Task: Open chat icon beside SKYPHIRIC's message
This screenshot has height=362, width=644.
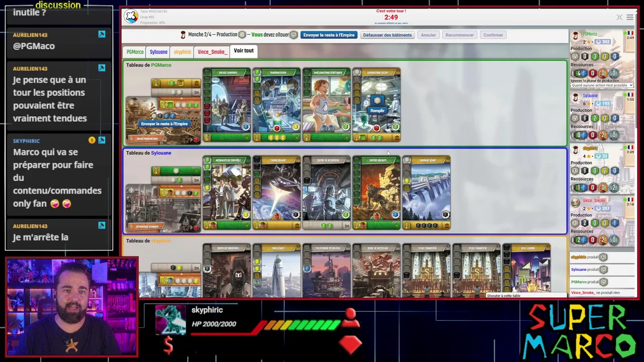Action: [x=102, y=140]
